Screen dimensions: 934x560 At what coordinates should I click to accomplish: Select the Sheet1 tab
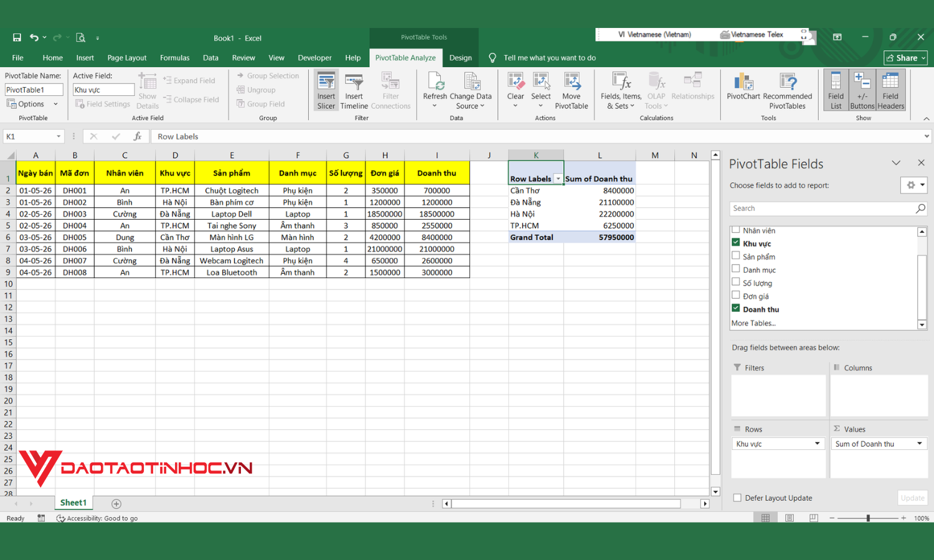73,503
